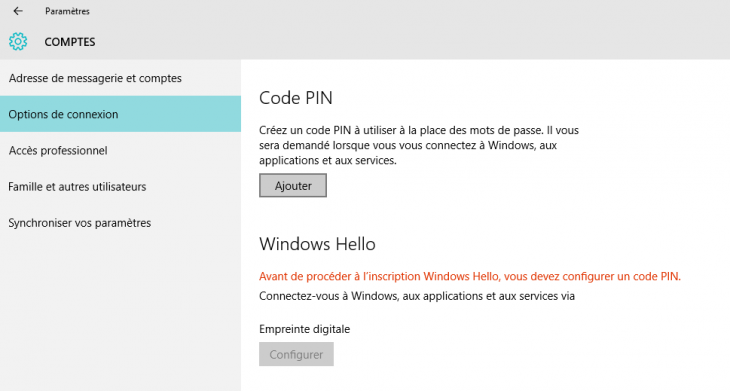Go back with the arrow icon
The width and height of the screenshot is (730, 391).
coord(18,11)
